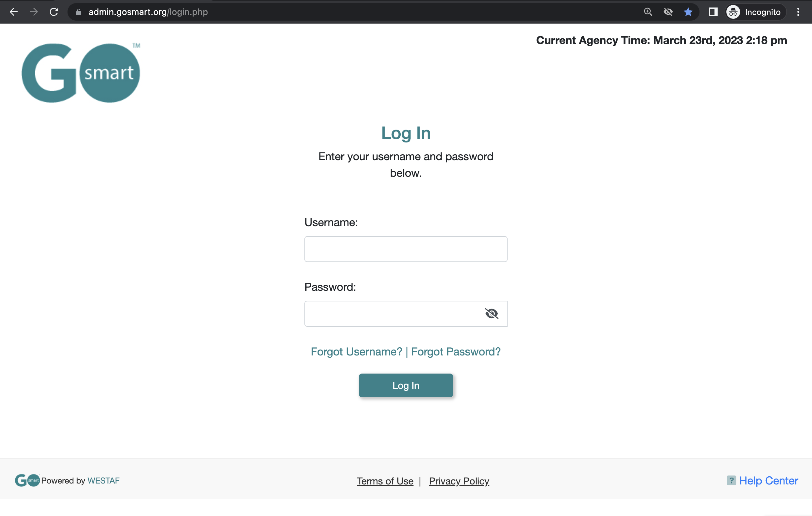This screenshot has width=812, height=516.
Task: Click the browser back navigation icon
Action: point(13,12)
